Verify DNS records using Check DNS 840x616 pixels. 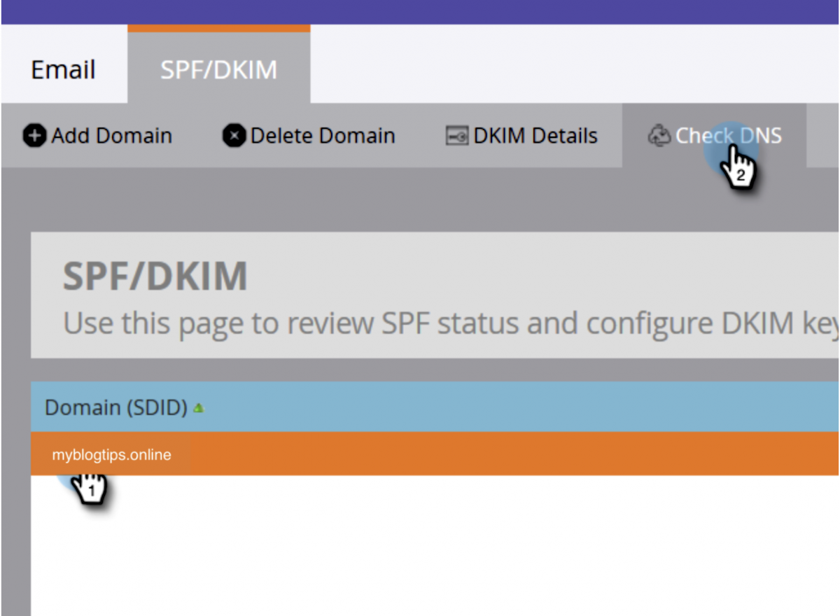coord(728,135)
